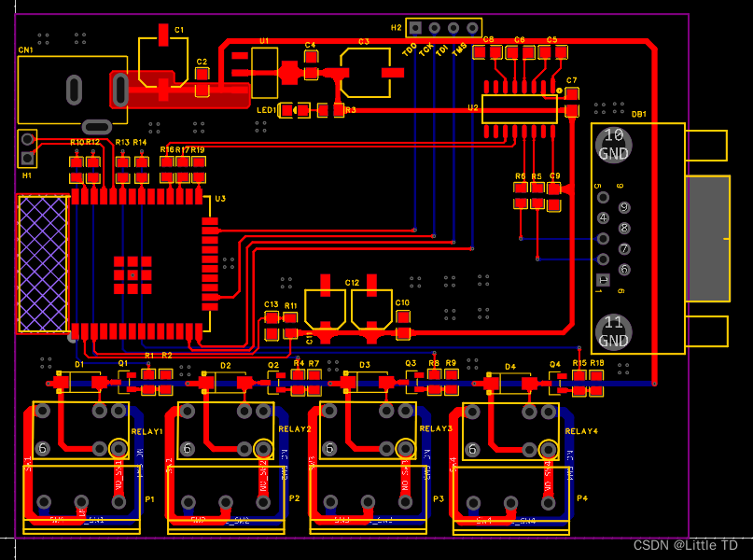
Task: Click the R6 resistor designator
Action: tap(520, 176)
